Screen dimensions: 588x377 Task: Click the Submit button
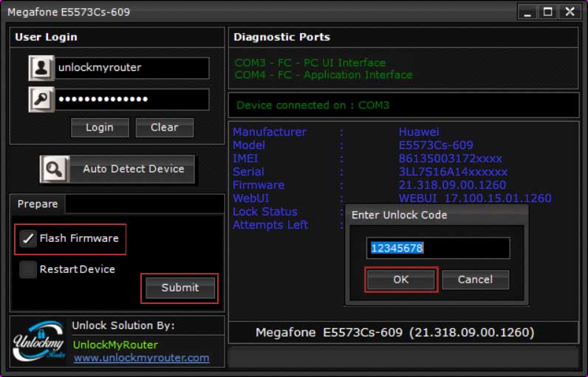tap(180, 288)
